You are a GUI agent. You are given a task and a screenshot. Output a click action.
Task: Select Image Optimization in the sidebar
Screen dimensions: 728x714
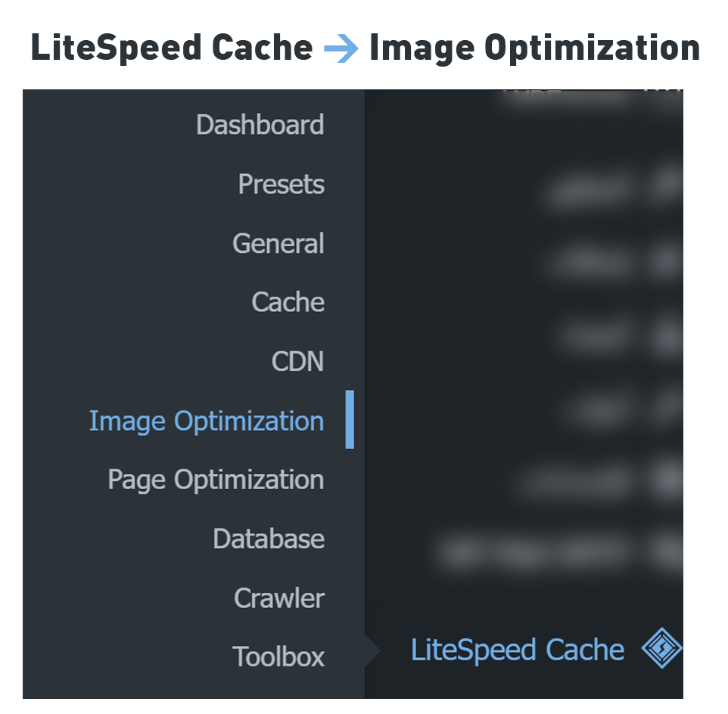(x=207, y=421)
